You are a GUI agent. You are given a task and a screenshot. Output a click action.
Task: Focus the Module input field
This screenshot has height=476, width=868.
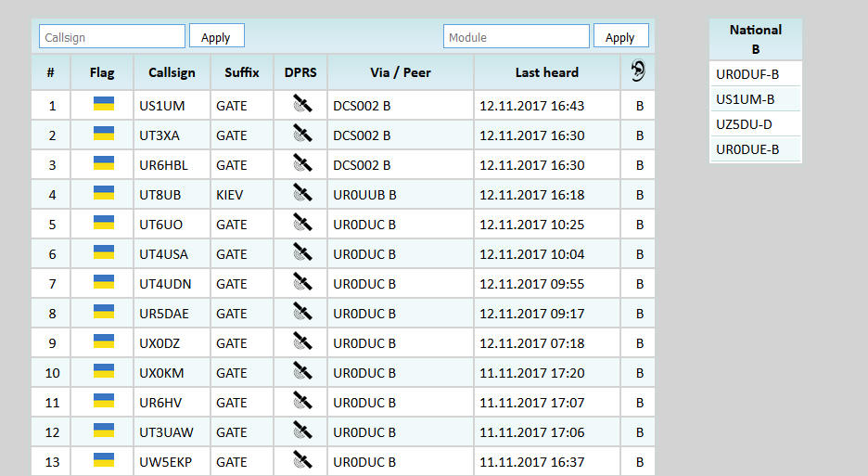point(517,37)
